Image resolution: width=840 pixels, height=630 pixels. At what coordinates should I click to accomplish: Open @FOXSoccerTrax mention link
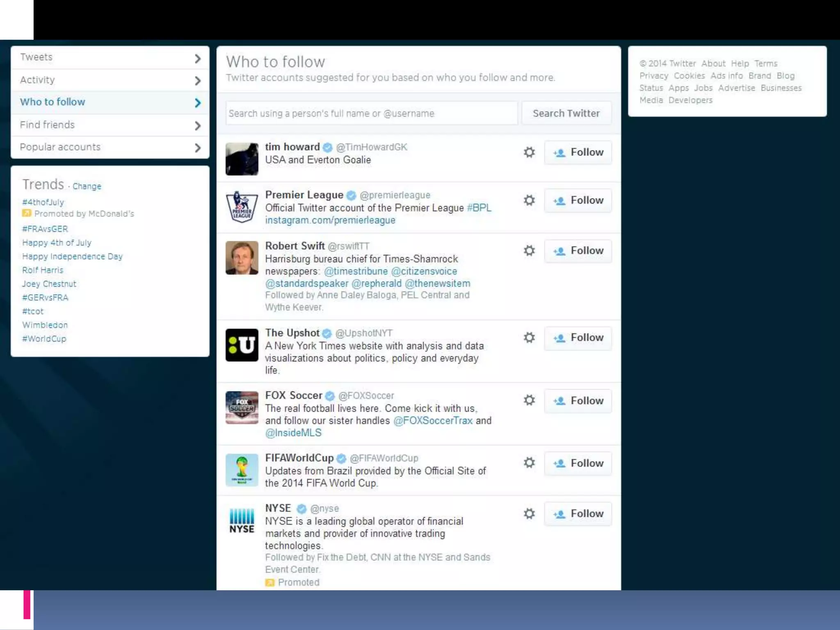[x=433, y=421]
